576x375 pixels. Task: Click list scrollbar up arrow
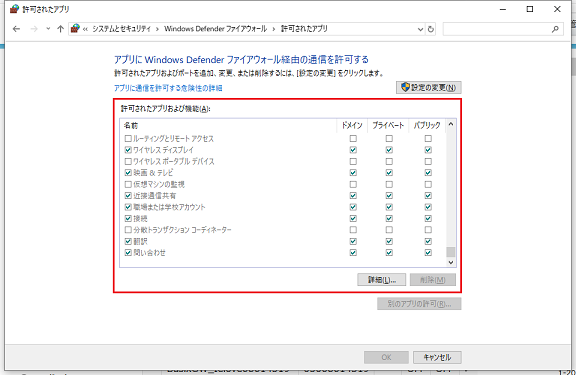pyautogui.click(x=451, y=125)
